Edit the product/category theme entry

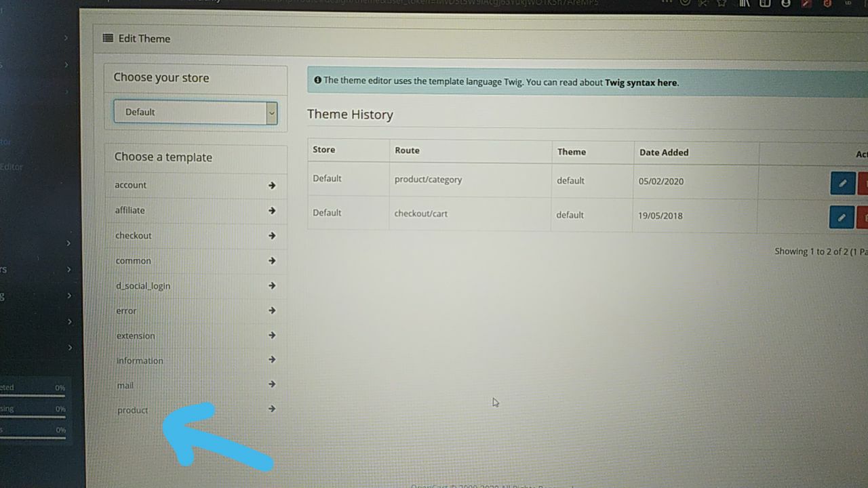(x=842, y=183)
